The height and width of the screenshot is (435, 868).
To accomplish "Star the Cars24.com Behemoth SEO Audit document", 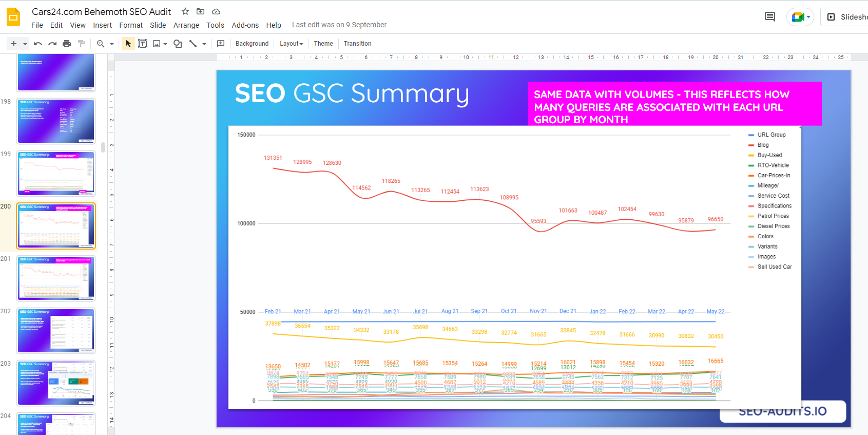I will coord(185,11).
